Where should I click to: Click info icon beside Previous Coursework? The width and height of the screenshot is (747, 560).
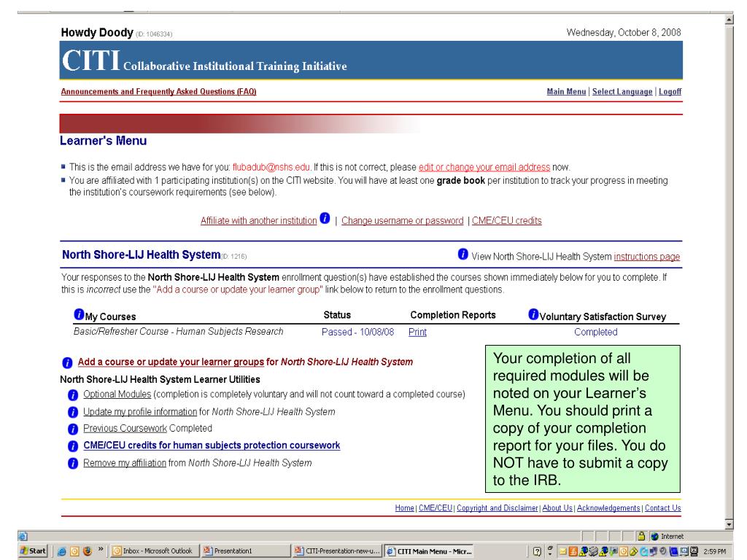(73, 429)
